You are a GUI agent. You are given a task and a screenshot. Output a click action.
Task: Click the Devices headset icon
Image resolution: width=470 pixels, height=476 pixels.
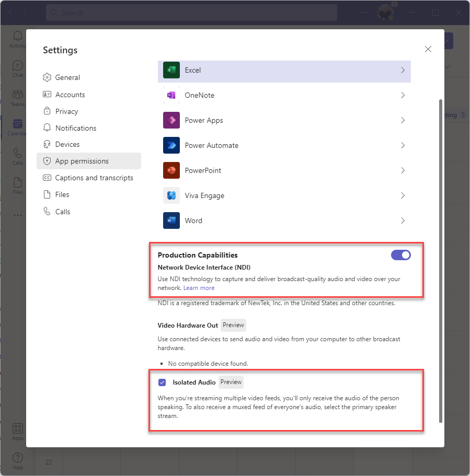(47, 144)
